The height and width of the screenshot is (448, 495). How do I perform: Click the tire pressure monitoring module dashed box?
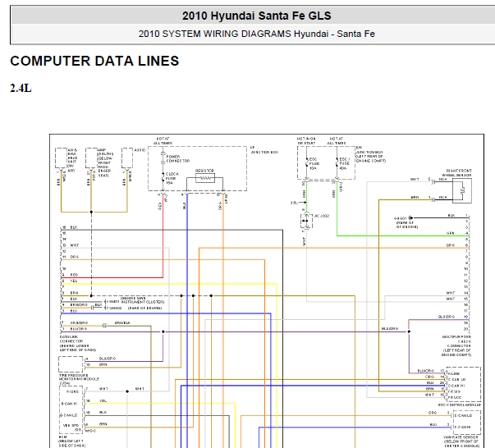click(x=71, y=364)
